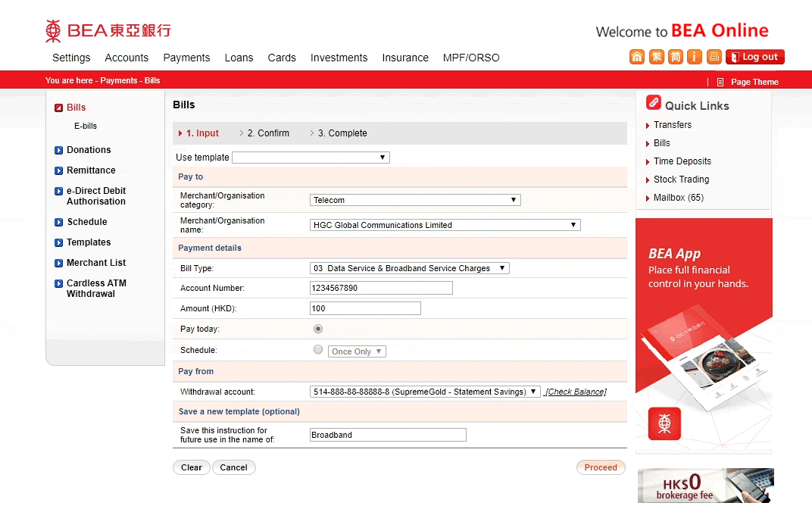Viewport: 812px width, 506px height.
Task: Click the Account Number input field
Action: pyautogui.click(x=381, y=288)
